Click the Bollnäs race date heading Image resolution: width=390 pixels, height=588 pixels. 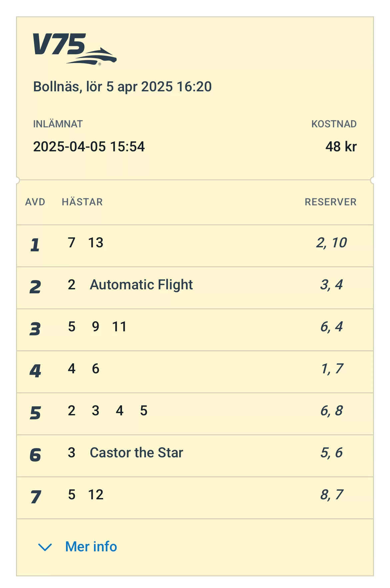[122, 87]
